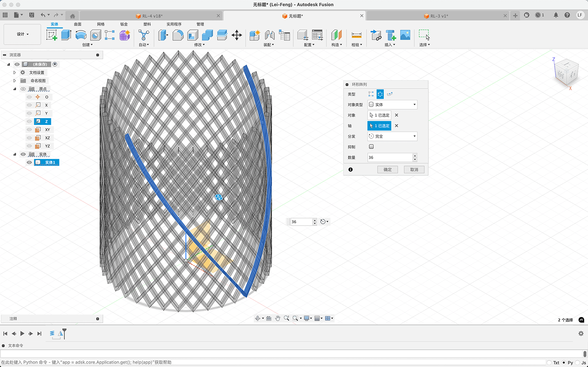Select the Press Pull tool
The height and width of the screenshot is (367, 588).
(x=163, y=35)
